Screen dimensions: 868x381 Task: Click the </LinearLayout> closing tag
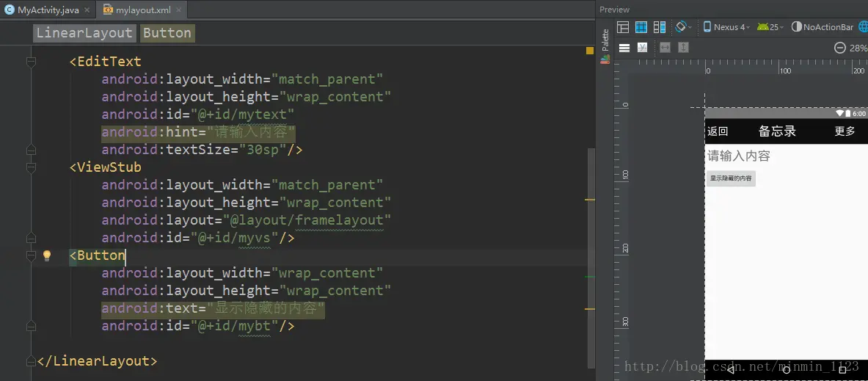click(97, 361)
